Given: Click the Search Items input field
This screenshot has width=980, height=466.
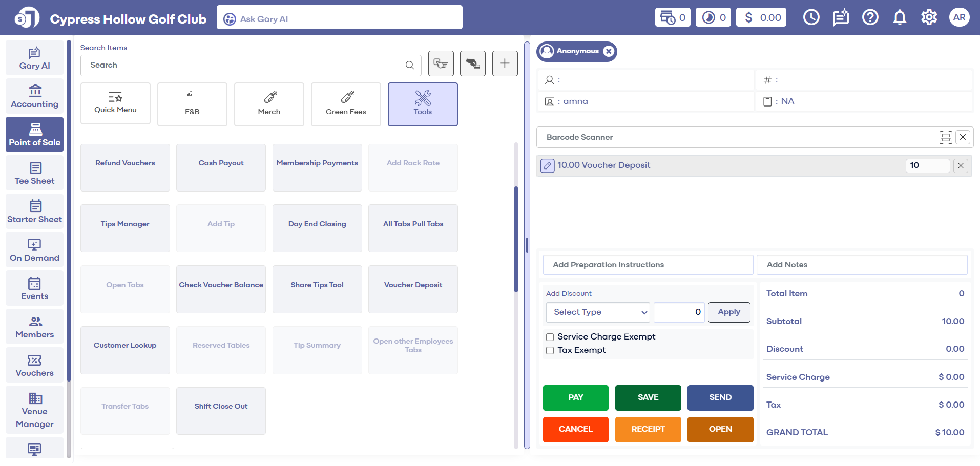Looking at the screenshot, I should click(246, 65).
